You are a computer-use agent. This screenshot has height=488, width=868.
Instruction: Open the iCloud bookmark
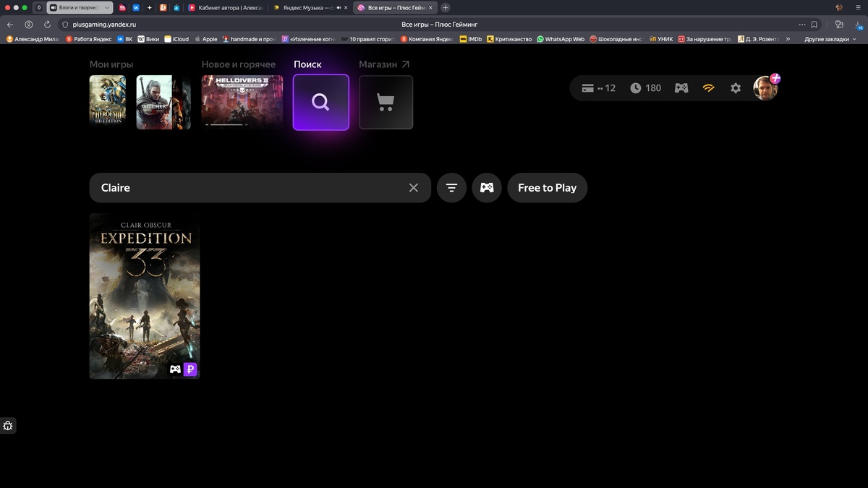click(x=176, y=39)
